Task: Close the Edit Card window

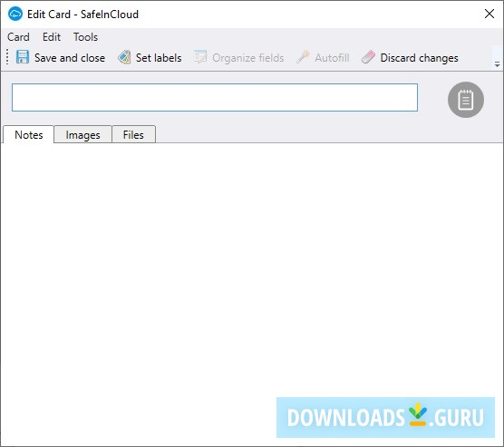Action: pyautogui.click(x=489, y=14)
